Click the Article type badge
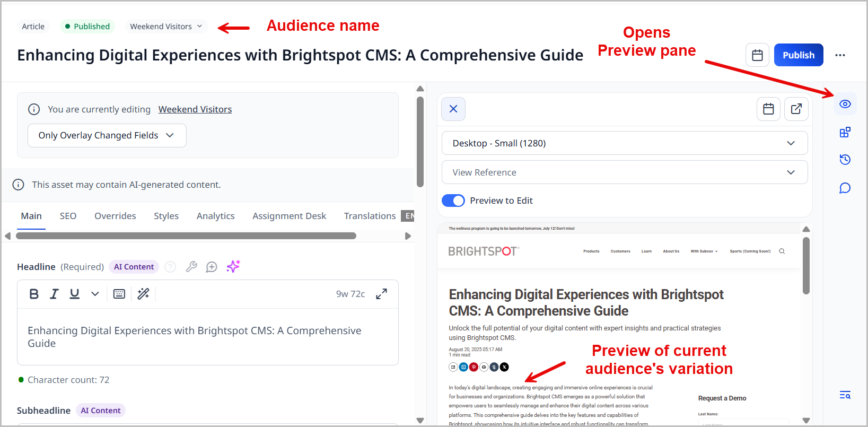 coord(33,26)
